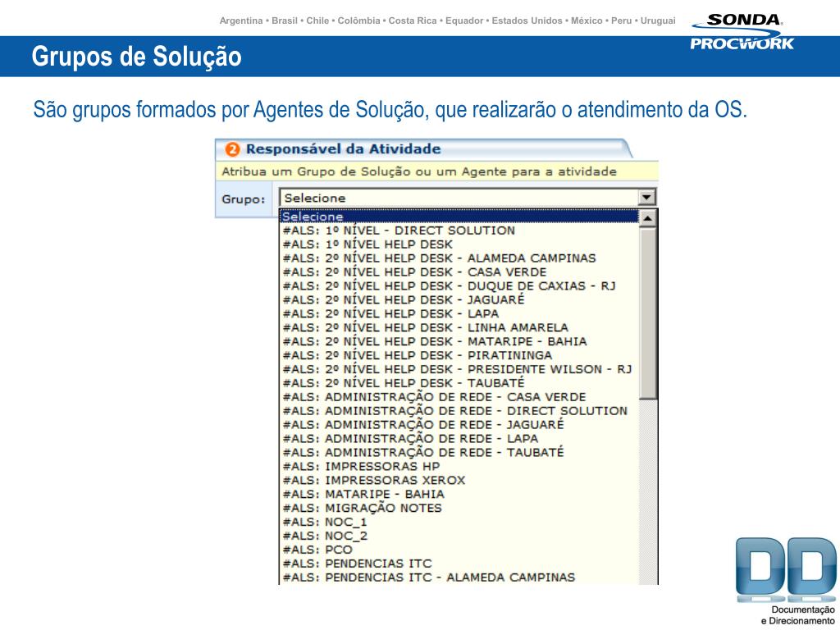
Task: Select 2º NÍVEL HELP DESK - ALAMEDA CAMPINAS
Action: pos(459,258)
